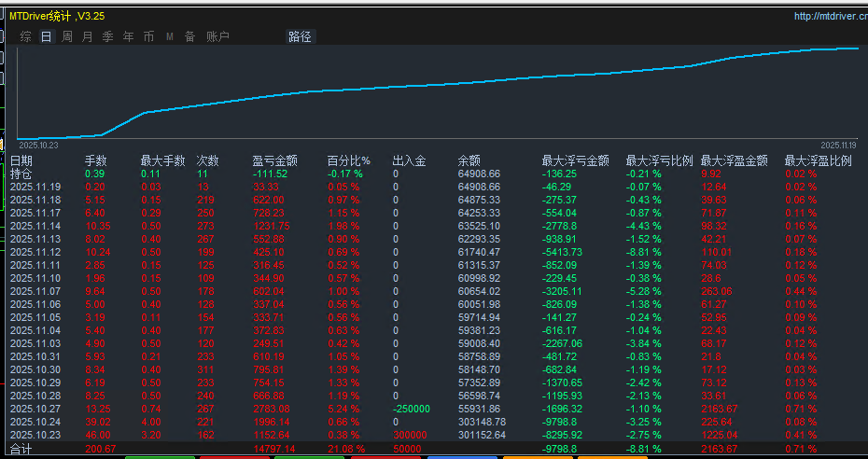This screenshot has height=459, width=868.
Task: Click the 盈亏金额 column header
Action: (x=275, y=160)
